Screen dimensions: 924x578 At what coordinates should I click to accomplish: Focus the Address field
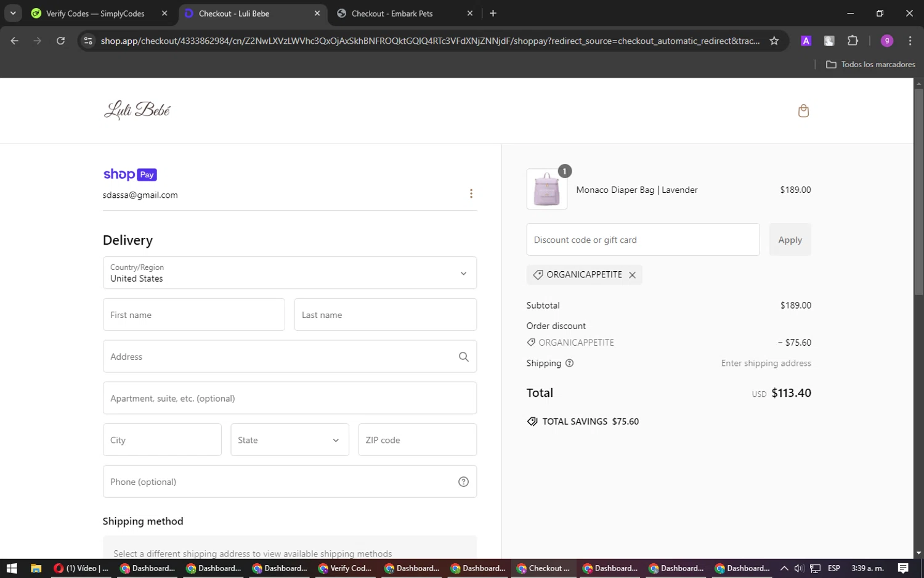(x=290, y=357)
